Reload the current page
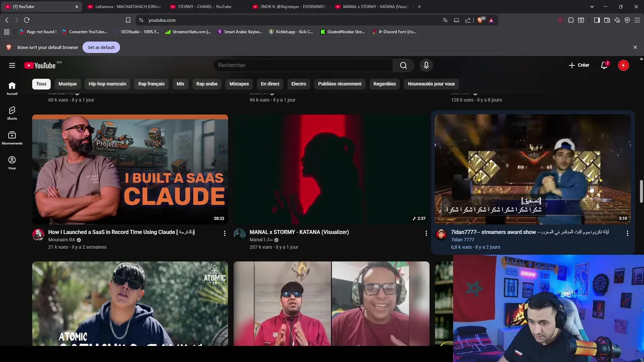This screenshot has width=644, height=362. [27, 20]
